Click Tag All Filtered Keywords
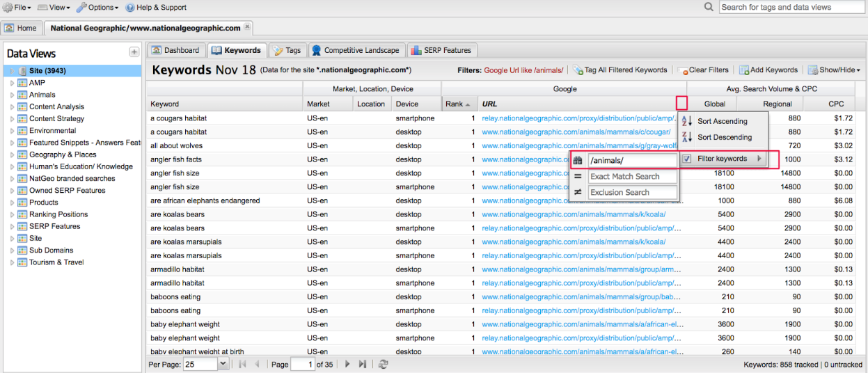Viewport: 868px width, 373px height. [x=620, y=70]
